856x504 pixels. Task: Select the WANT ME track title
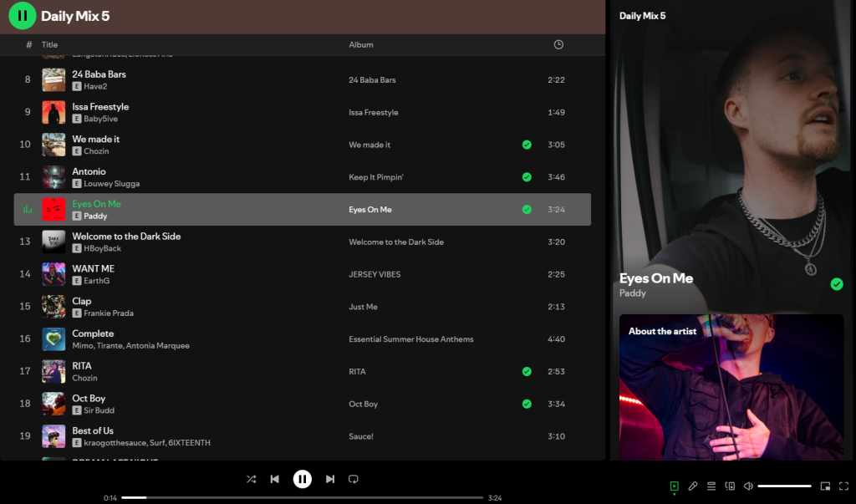click(x=94, y=268)
